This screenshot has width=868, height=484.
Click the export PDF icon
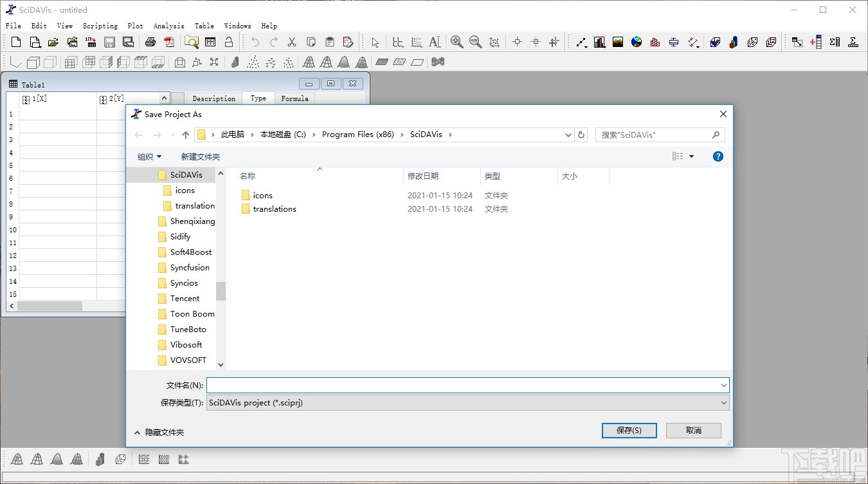point(169,42)
